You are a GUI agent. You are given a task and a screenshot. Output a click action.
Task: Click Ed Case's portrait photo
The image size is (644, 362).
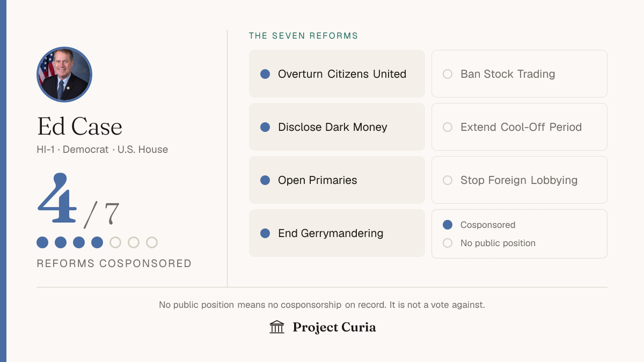(x=64, y=75)
